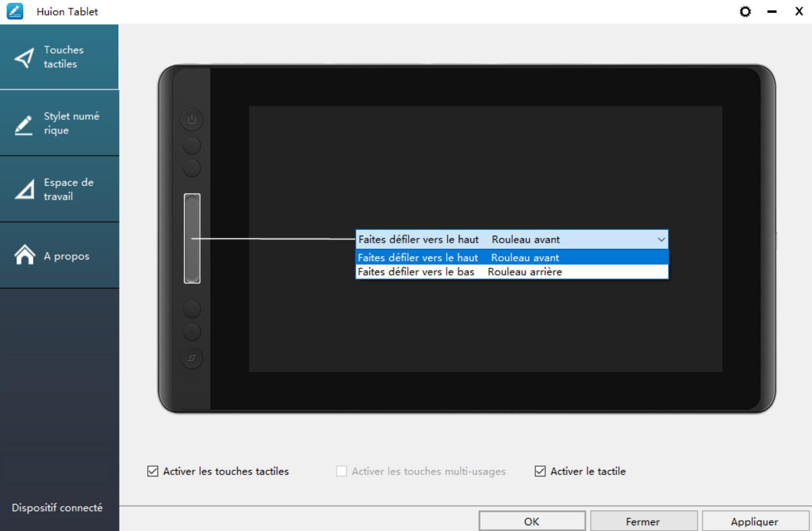
Task: Click the Fermer button
Action: tap(643, 521)
